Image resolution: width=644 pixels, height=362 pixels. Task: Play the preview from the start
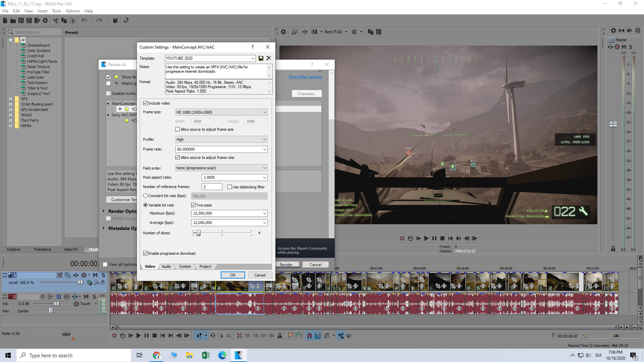[418, 238]
